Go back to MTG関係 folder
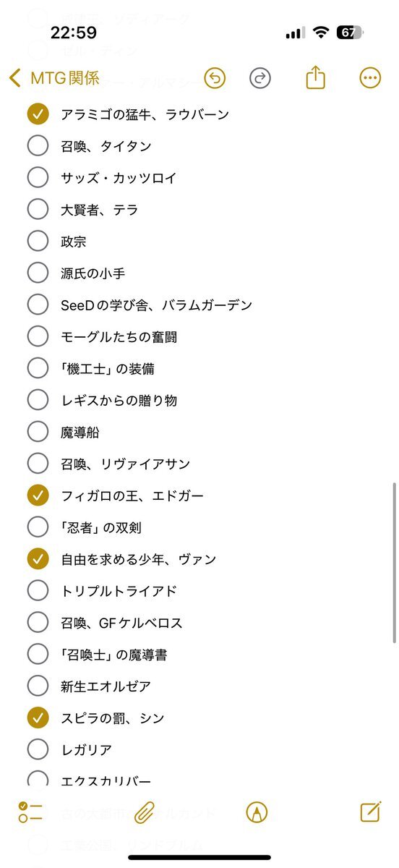399x868 pixels. tap(54, 78)
